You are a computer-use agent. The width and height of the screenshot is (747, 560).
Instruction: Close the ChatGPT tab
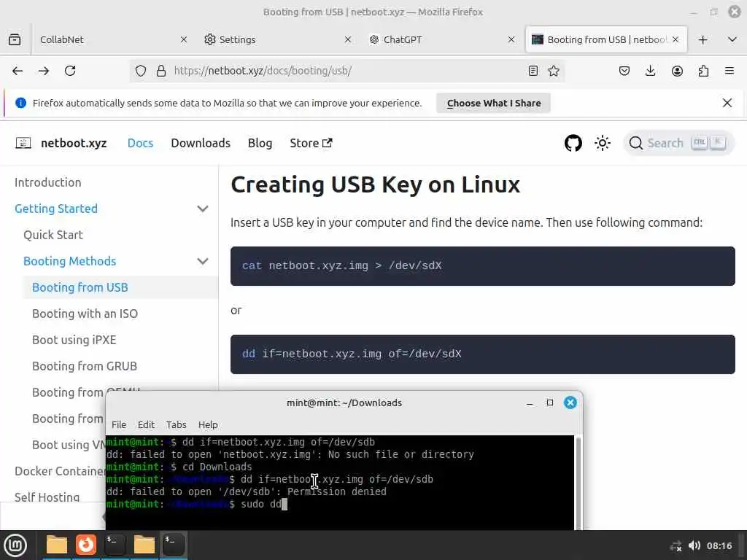(x=511, y=39)
